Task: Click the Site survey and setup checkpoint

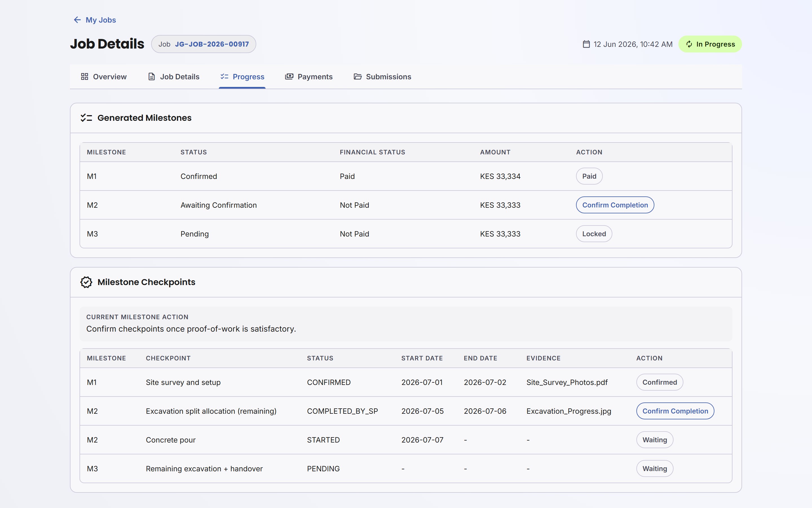Action: pos(183,382)
